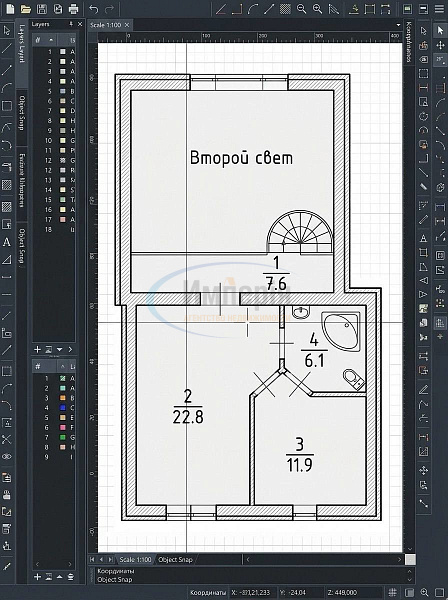Image resolution: width=448 pixels, height=600 pixels.
Task: Select the pointer tool in left toolbar
Action: click(7, 31)
